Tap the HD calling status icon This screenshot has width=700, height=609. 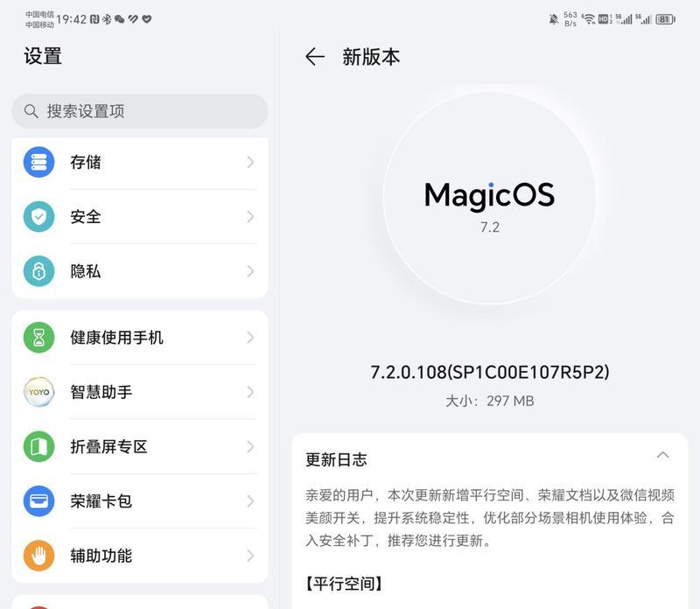(605, 19)
